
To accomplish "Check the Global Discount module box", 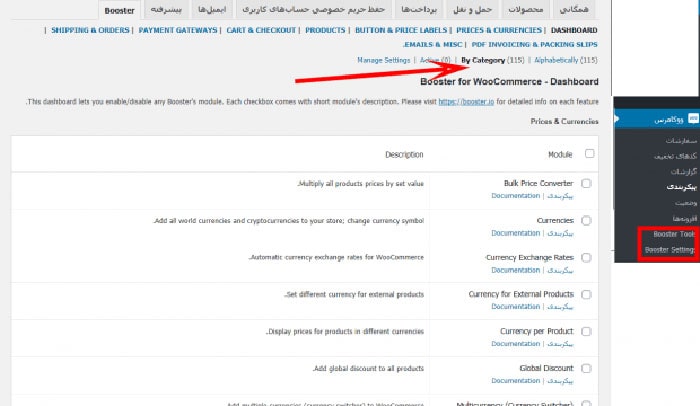I will [x=586, y=368].
